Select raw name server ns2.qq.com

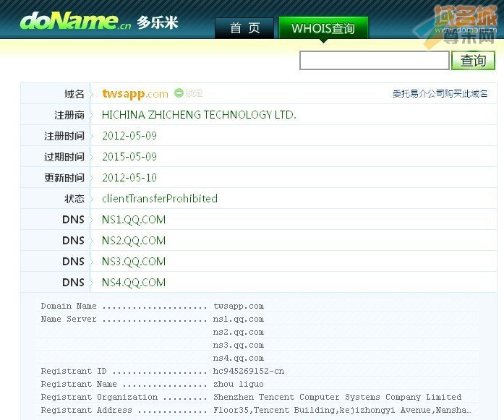click(238, 332)
